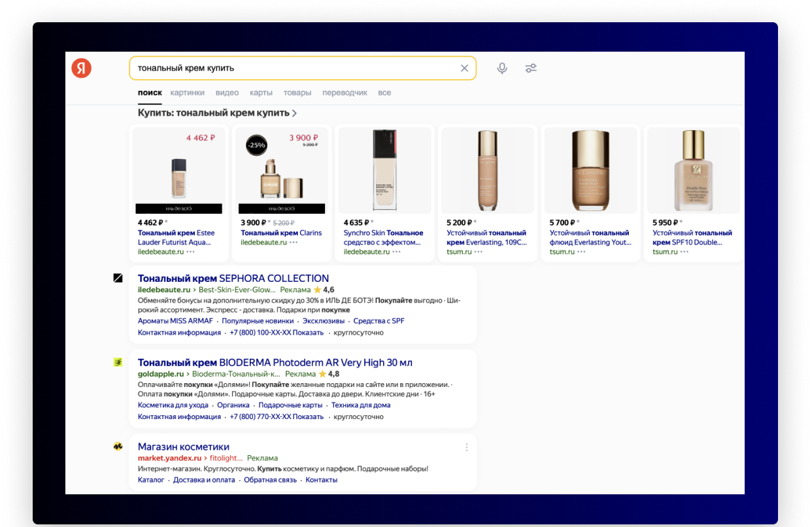Click the Yandex logo

(x=81, y=68)
